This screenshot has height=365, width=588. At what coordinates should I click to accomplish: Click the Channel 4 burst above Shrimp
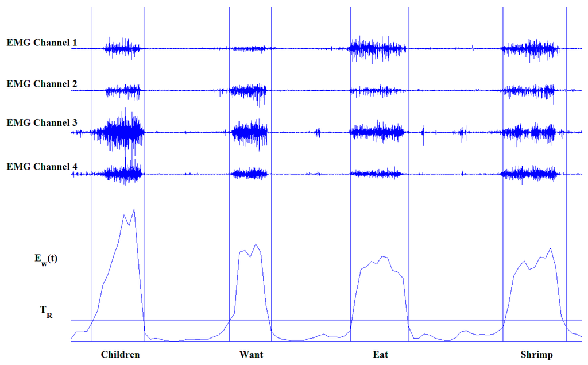pyautogui.click(x=531, y=174)
